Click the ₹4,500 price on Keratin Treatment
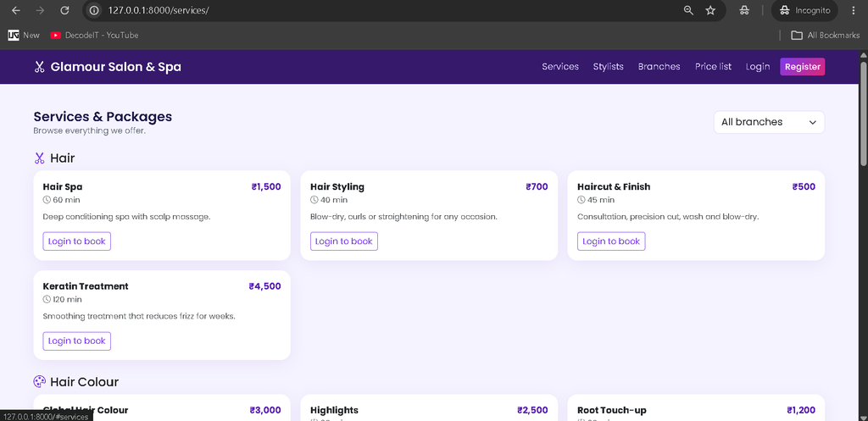868x421 pixels. tap(264, 286)
